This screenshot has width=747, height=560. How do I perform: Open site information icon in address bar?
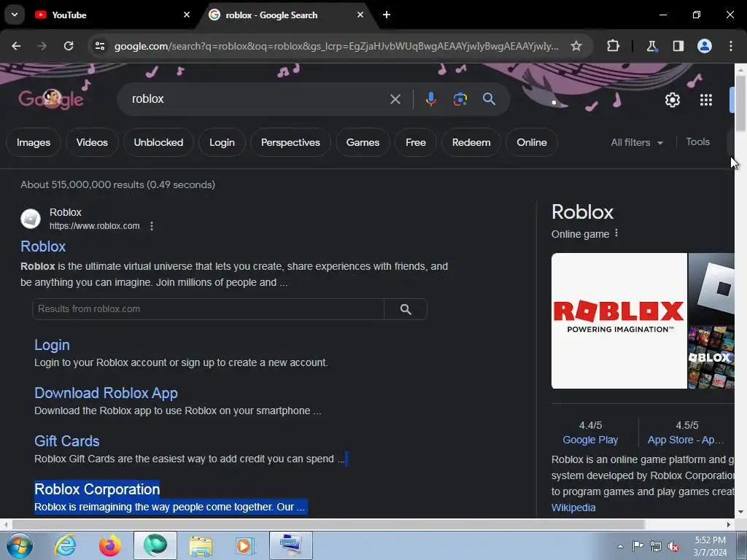pos(99,46)
